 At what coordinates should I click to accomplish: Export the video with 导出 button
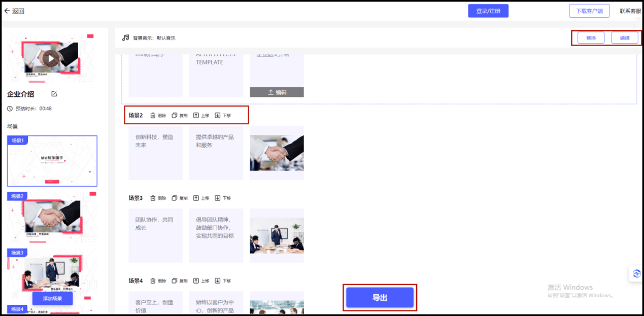point(380,298)
